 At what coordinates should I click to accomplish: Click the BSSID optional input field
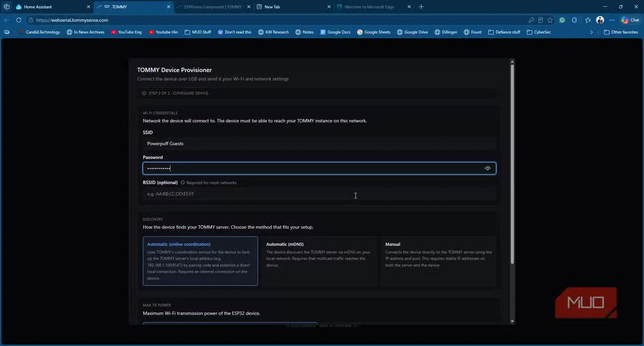(x=319, y=194)
